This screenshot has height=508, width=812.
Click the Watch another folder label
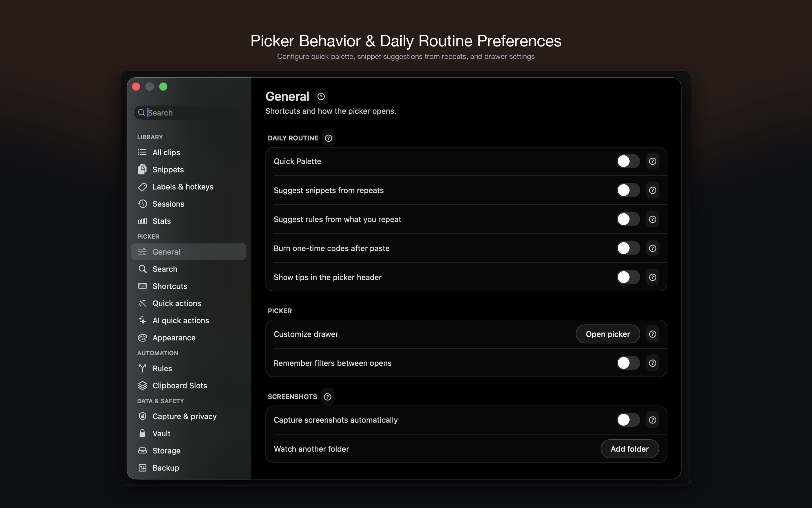[x=311, y=449]
